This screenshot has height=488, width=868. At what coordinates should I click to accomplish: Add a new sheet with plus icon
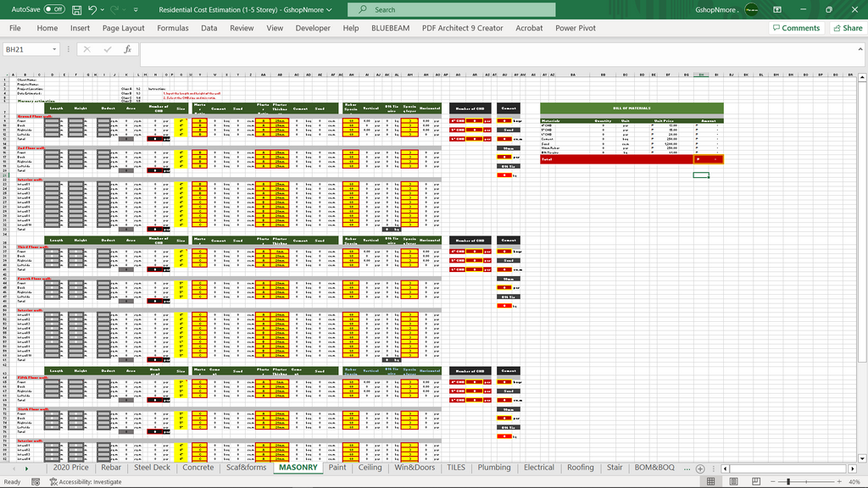699,469
